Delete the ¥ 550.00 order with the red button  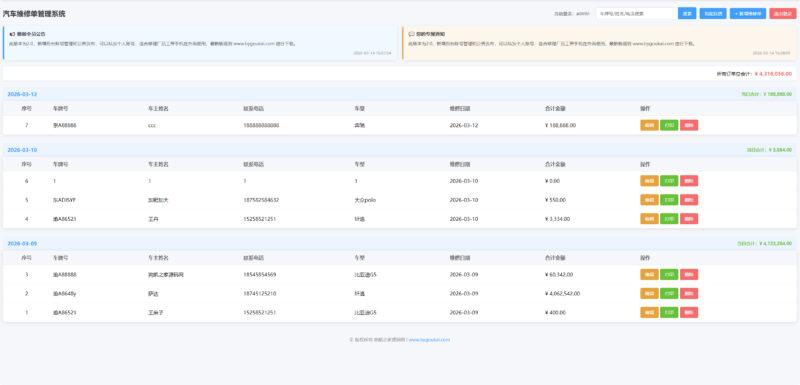pyautogui.click(x=689, y=200)
